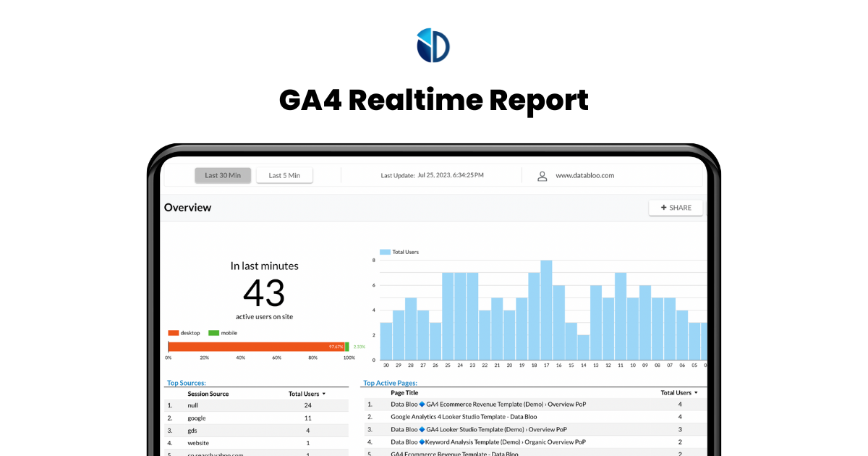
Task: Click the plus icon inside the SHARE button
Action: tap(664, 207)
